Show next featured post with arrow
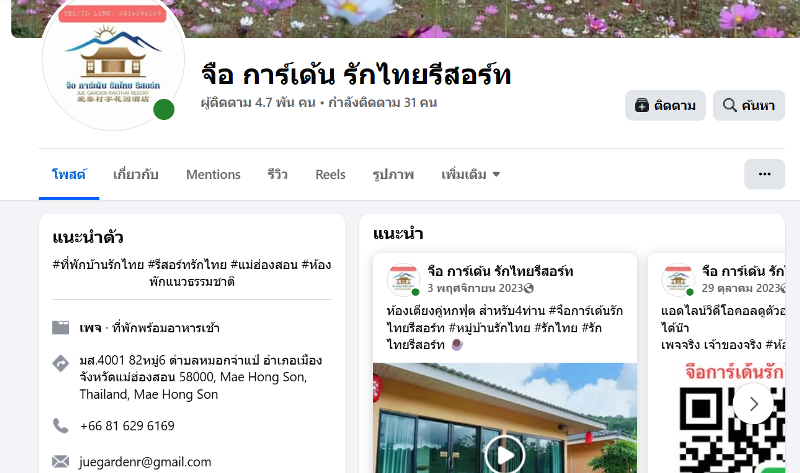This screenshot has width=800, height=473. [753, 404]
